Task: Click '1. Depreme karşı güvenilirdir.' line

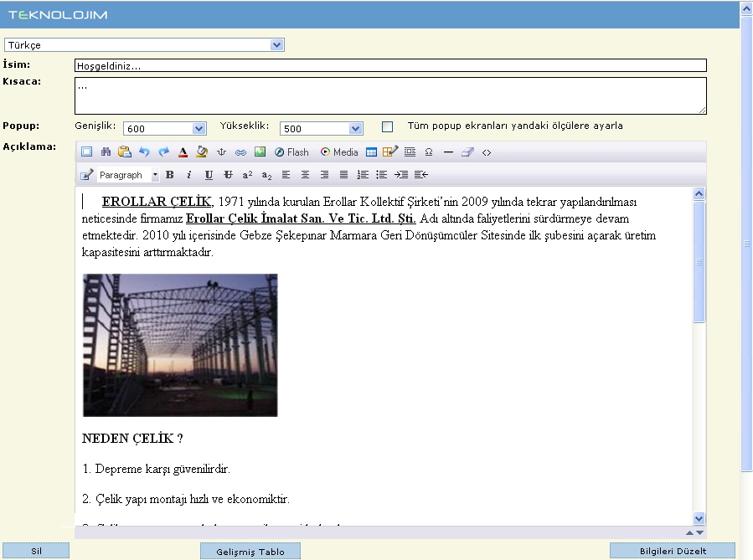Action: point(156,470)
